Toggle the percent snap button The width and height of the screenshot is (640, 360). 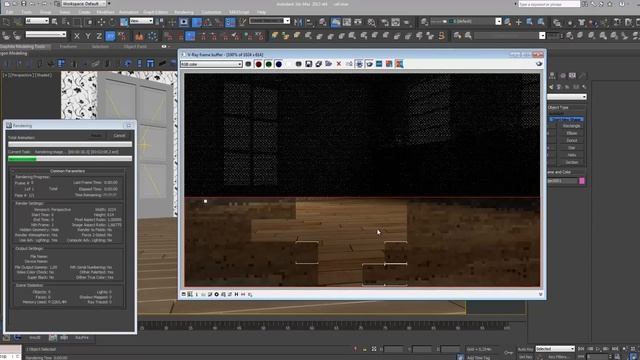point(219,22)
